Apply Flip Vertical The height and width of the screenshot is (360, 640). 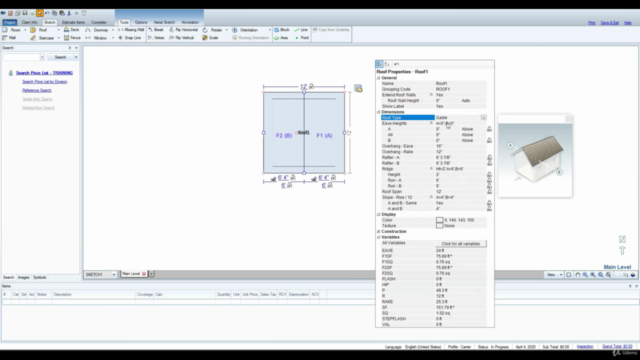[182, 38]
